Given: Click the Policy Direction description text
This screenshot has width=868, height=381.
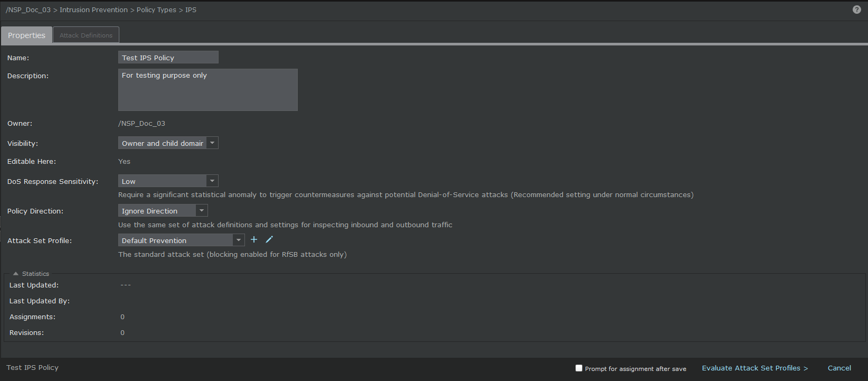Looking at the screenshot, I should click(285, 225).
